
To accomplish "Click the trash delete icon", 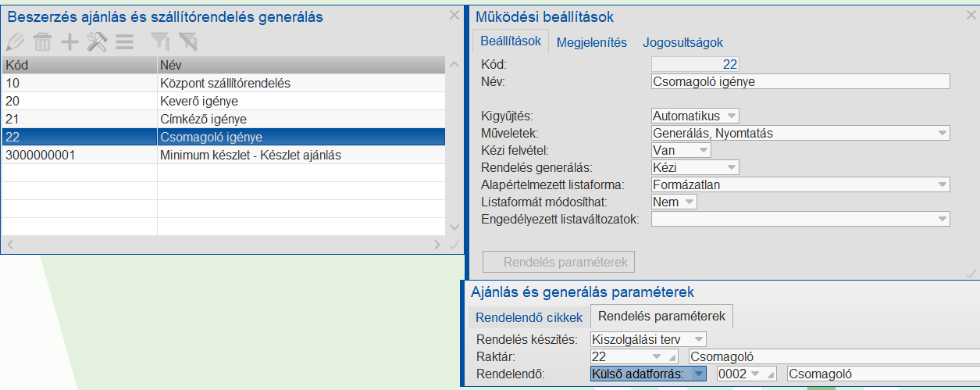I will coord(42,42).
